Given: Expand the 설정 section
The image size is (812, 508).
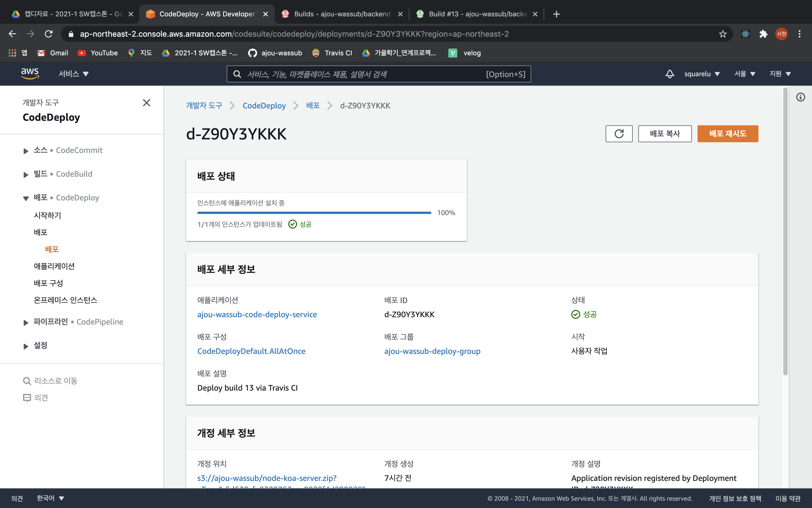Looking at the screenshot, I should (26, 346).
